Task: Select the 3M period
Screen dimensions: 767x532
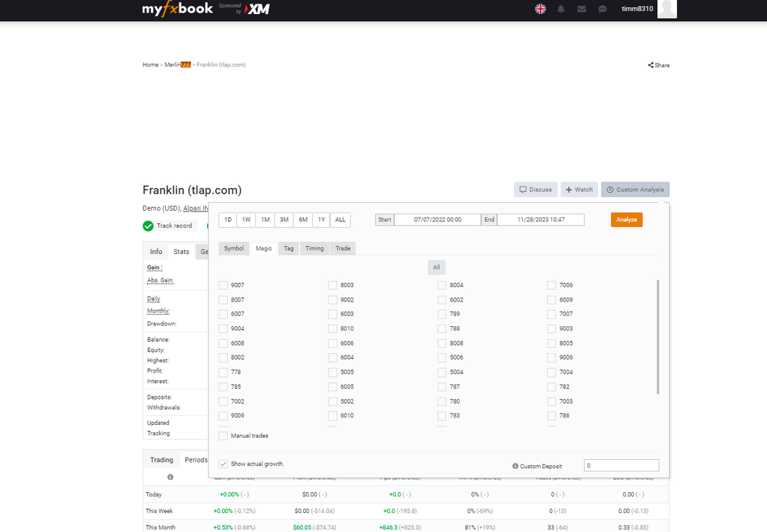Action: point(285,220)
